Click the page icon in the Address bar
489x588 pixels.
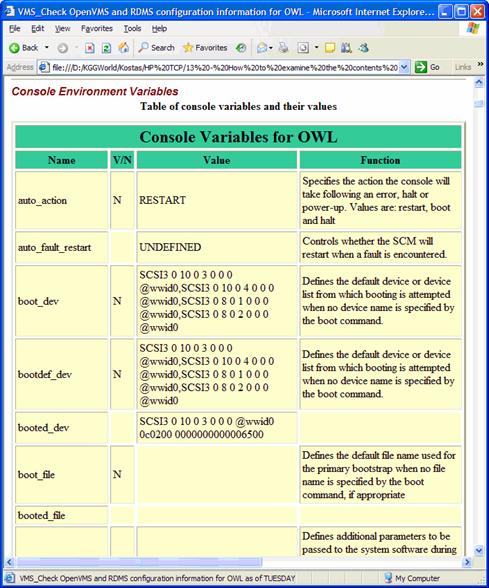[x=44, y=68]
